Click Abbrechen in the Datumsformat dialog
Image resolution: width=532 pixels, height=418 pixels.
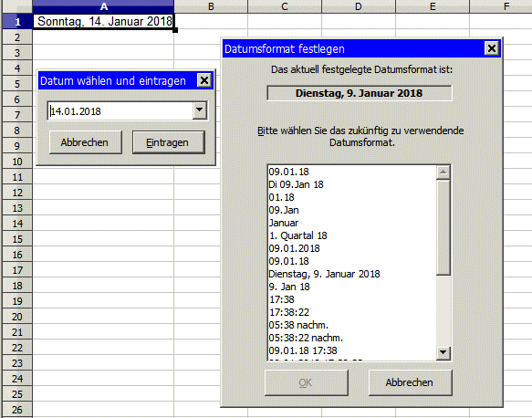pos(411,382)
